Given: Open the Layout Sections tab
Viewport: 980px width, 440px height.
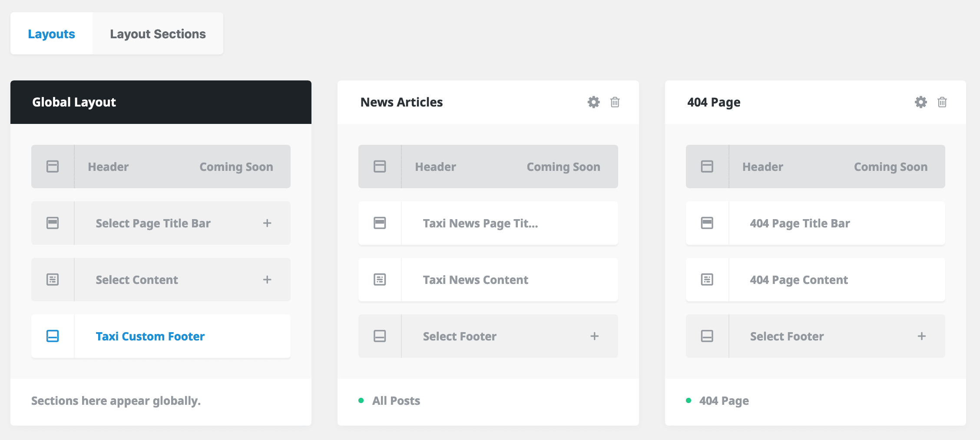Looking at the screenshot, I should click(158, 33).
